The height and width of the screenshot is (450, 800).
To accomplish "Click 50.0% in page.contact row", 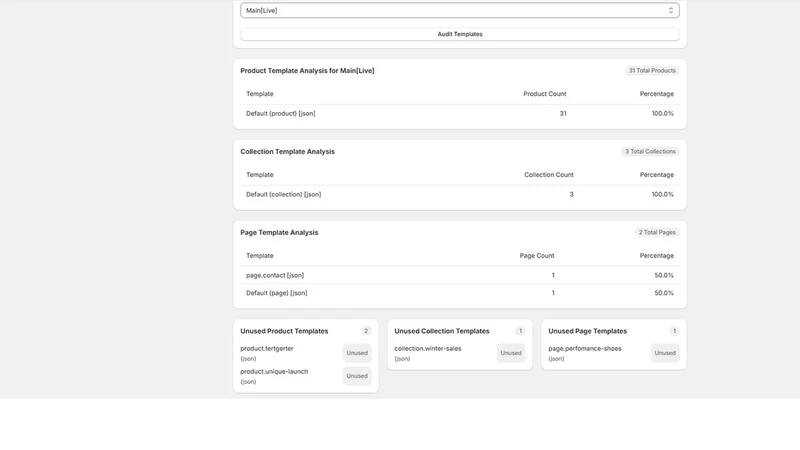I will tap(664, 275).
